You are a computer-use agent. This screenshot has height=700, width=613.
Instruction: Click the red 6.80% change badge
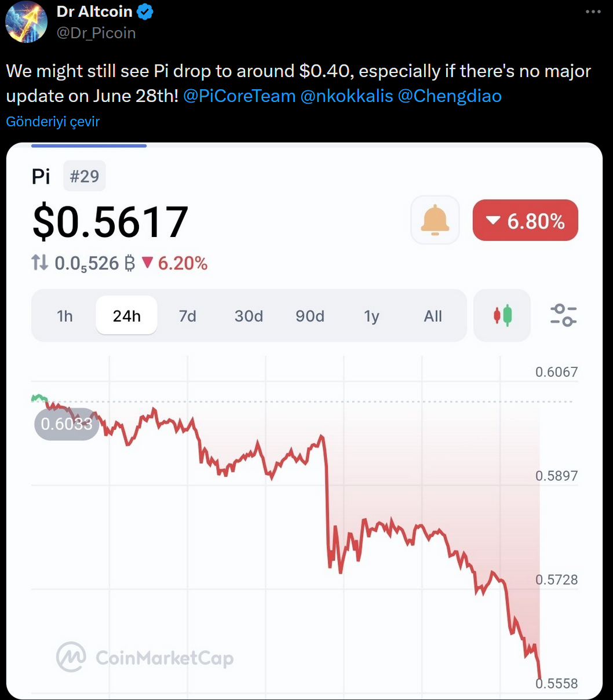526,220
